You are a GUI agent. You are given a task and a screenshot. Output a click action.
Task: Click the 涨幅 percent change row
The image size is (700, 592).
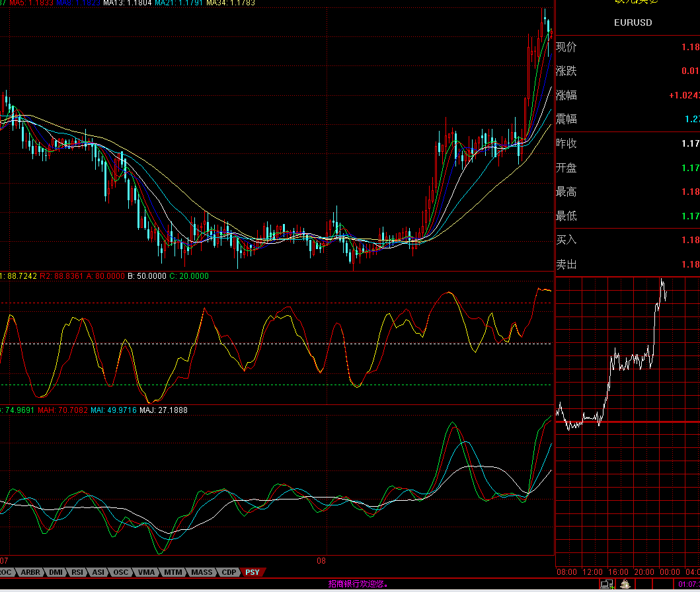click(x=627, y=95)
